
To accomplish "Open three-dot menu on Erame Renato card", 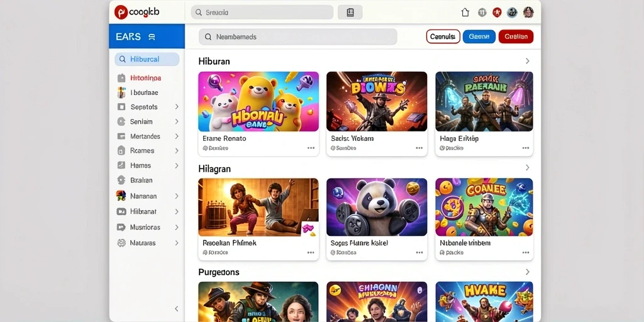I will (311, 148).
